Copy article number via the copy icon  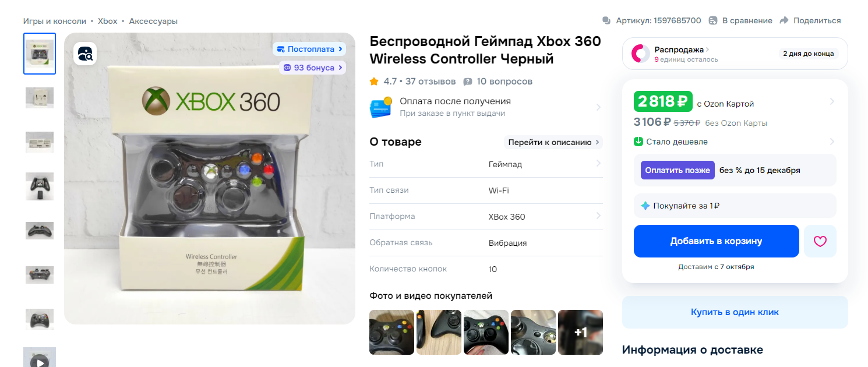(x=606, y=20)
